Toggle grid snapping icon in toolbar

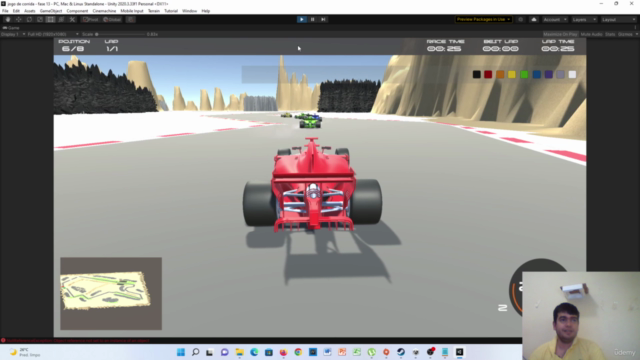tap(130, 19)
